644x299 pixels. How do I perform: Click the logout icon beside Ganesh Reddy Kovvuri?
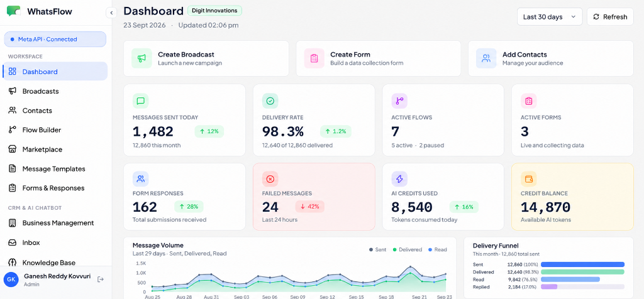pyautogui.click(x=101, y=280)
